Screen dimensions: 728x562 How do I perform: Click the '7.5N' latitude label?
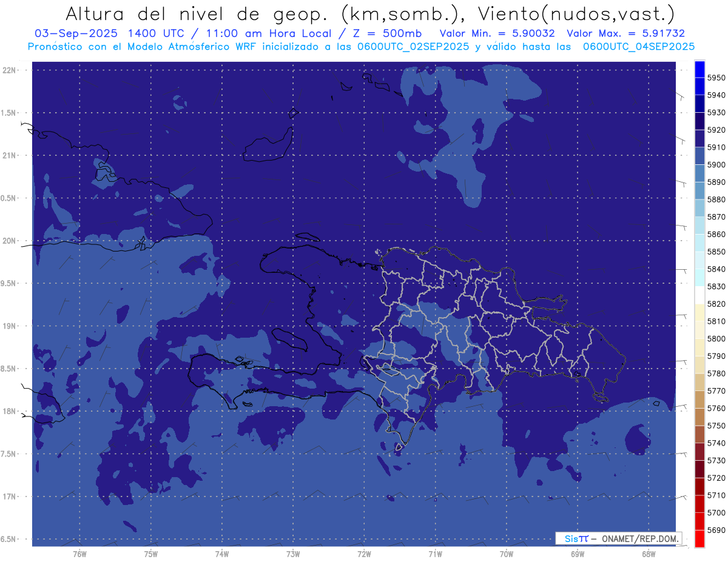click(9, 454)
